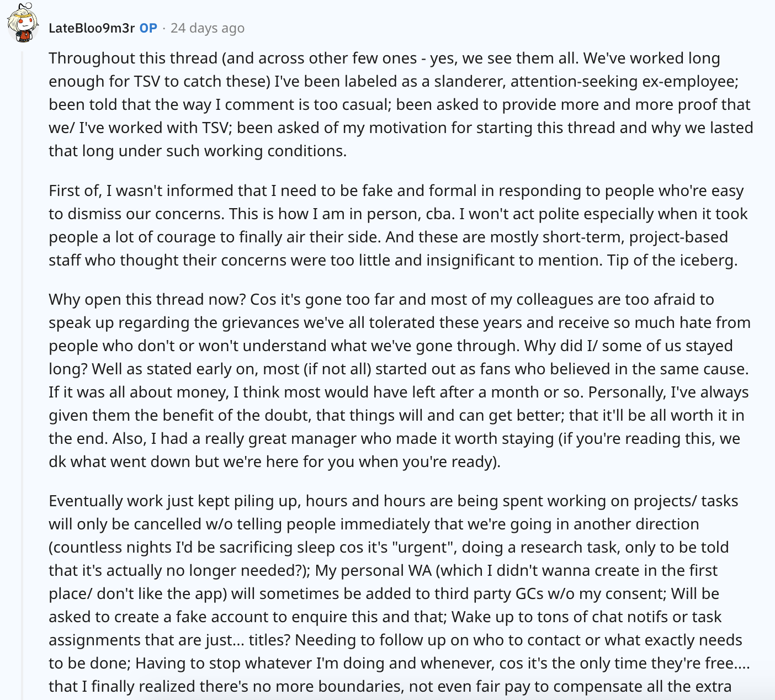Click the paragraph beginning 'First of, I wasn't informed'
Screen dimensions: 775x700
397,225
